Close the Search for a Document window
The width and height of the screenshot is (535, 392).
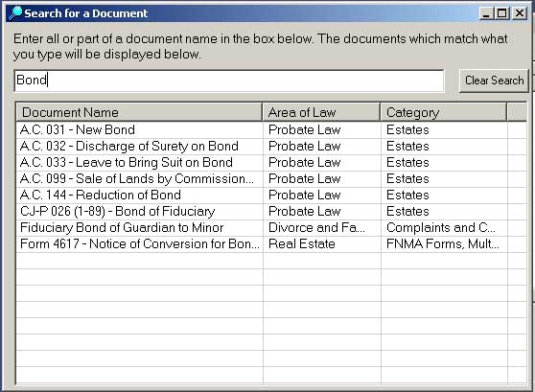pos(520,13)
